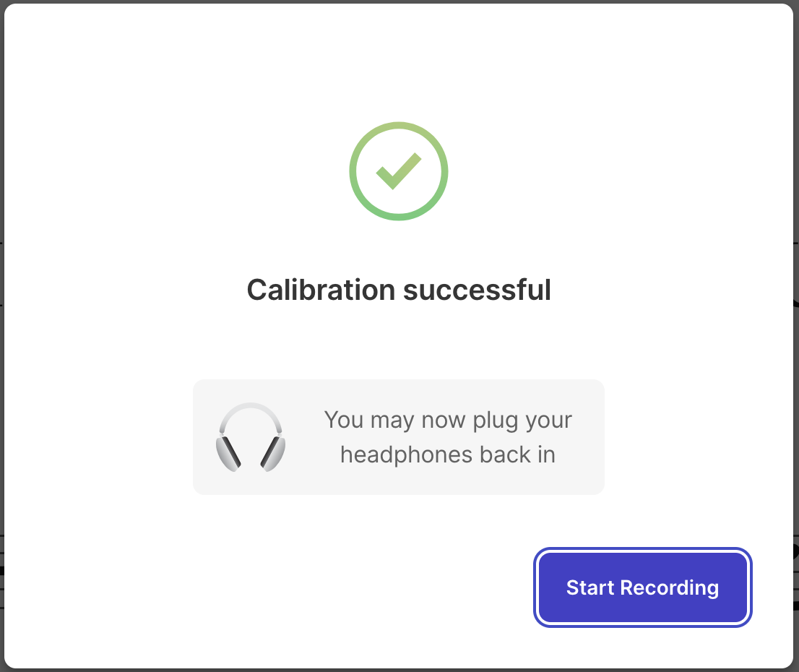Click the word "successful" in the heading

click(x=477, y=290)
